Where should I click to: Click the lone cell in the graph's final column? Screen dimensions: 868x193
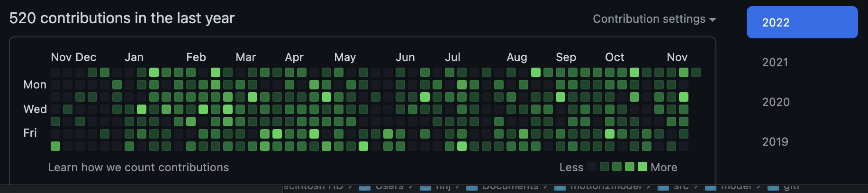(696, 72)
